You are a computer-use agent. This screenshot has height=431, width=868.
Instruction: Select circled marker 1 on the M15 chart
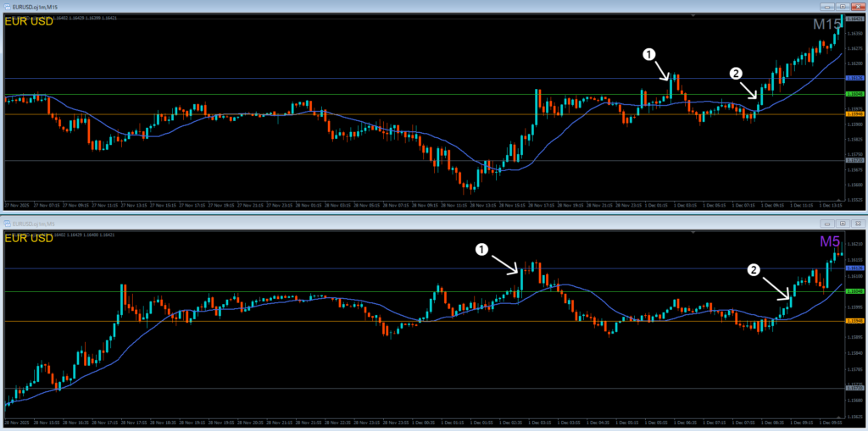click(x=649, y=54)
